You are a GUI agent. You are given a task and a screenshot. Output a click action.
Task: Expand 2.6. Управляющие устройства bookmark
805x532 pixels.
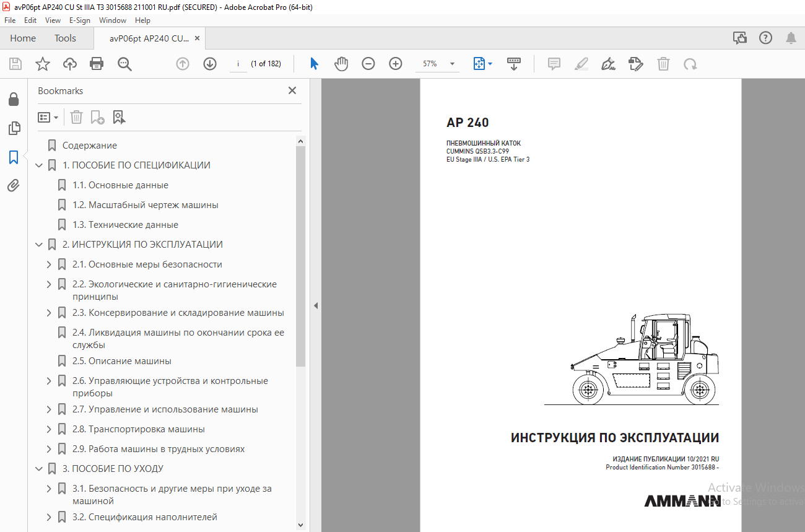pyautogui.click(x=50, y=381)
